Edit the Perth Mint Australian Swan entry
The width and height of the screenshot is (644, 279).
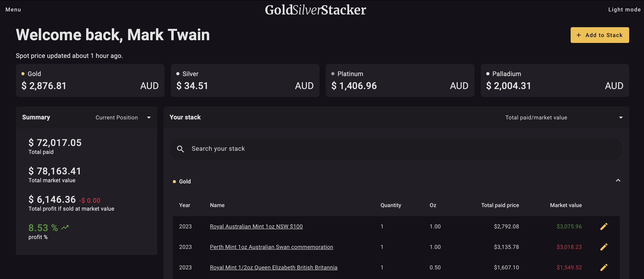tap(604, 247)
